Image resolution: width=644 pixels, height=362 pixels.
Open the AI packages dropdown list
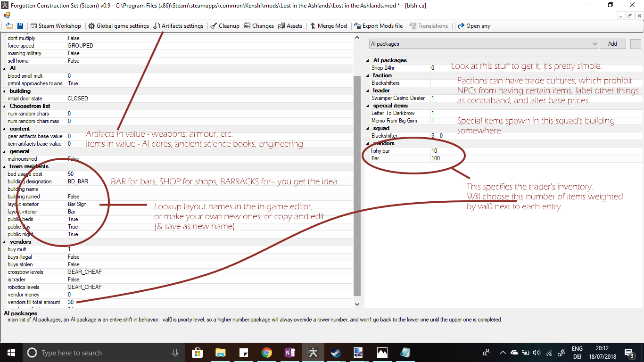click(484, 44)
